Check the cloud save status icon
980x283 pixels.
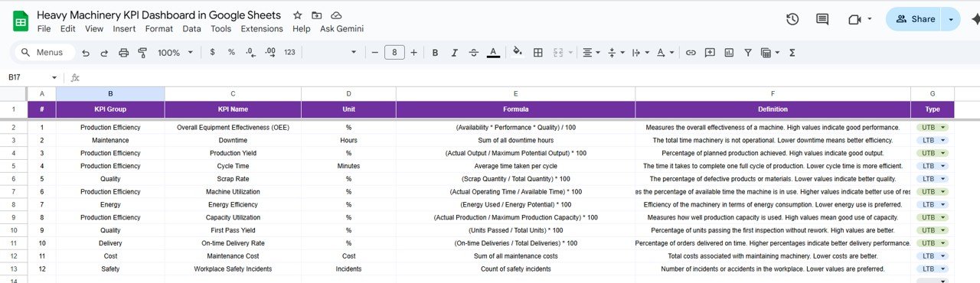(337, 15)
